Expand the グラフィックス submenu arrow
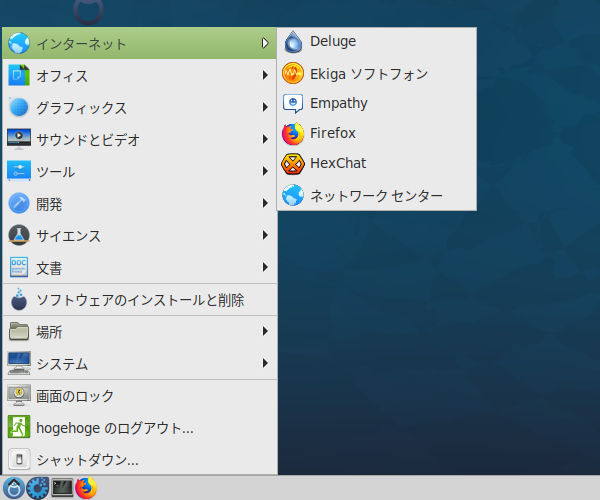Screen dimensions: 600x500 coord(265,107)
